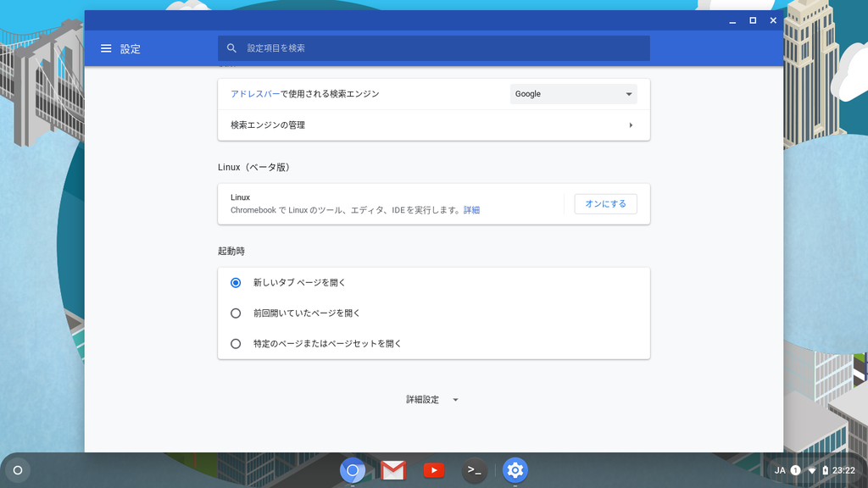
Task: Open the 詳細 link about Linux
Action: point(471,210)
